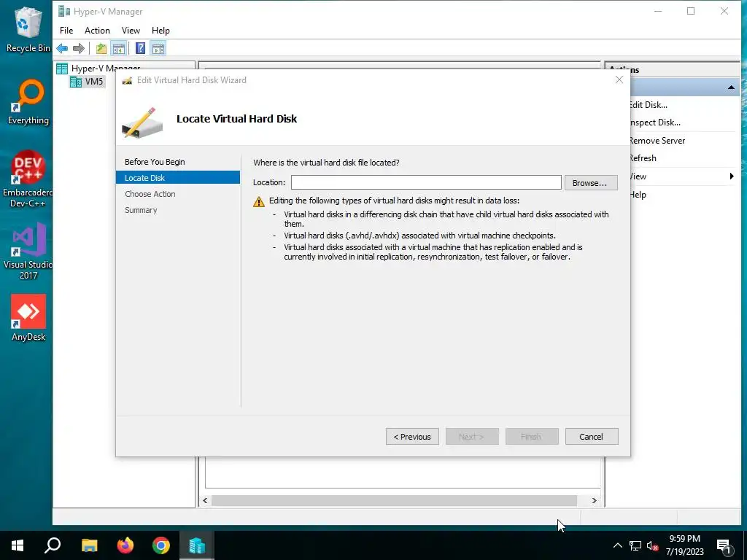Select the VM5 server node
Viewport: 747px width, 560px height.
[x=87, y=82]
